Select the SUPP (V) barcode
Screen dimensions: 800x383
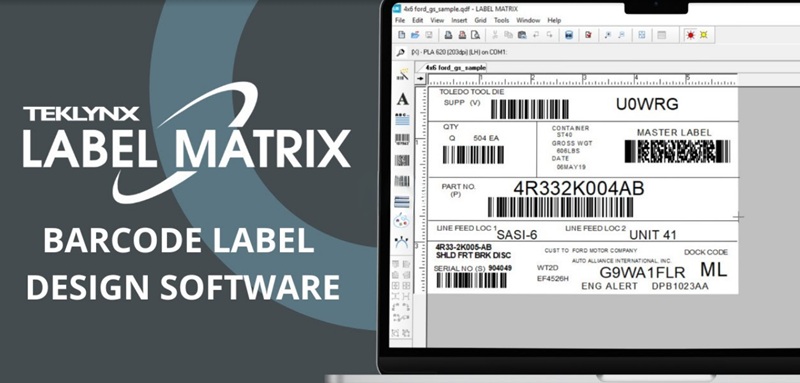(x=530, y=109)
